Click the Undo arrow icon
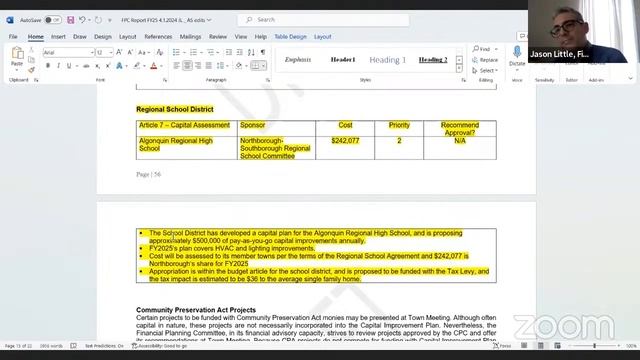 pyautogui.click(x=82, y=20)
